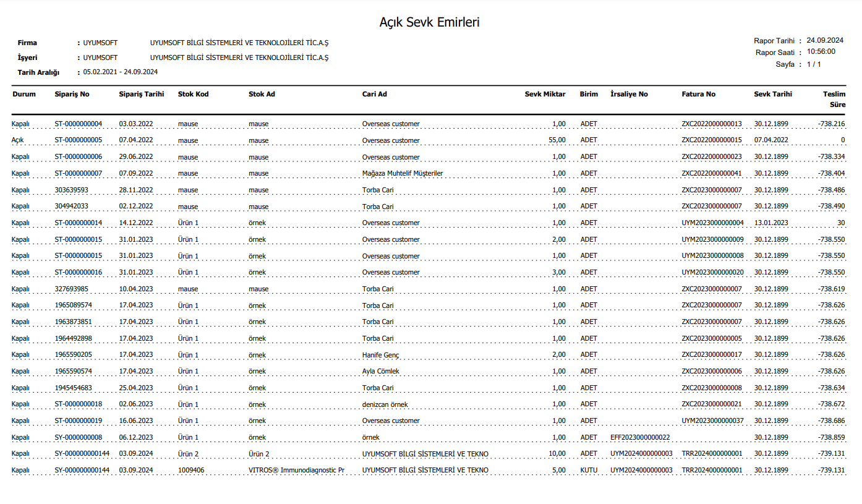This screenshot has width=862, height=504.
Task: Click waybill number EFF2023000000022
Action: [x=640, y=437]
